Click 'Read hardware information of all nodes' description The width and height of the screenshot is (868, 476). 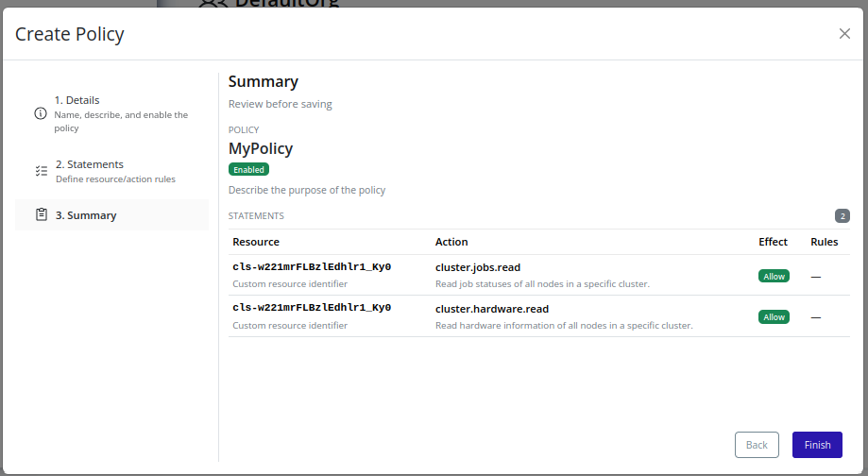tap(564, 326)
